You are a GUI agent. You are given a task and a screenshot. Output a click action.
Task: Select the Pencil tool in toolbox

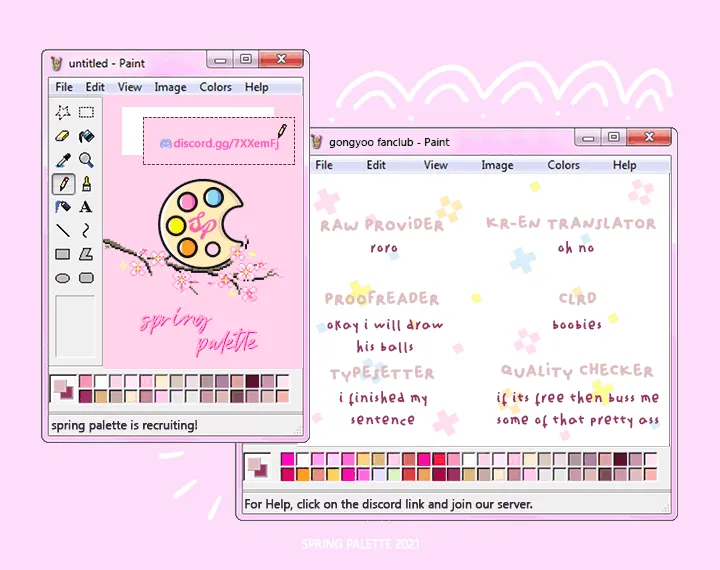(x=63, y=184)
